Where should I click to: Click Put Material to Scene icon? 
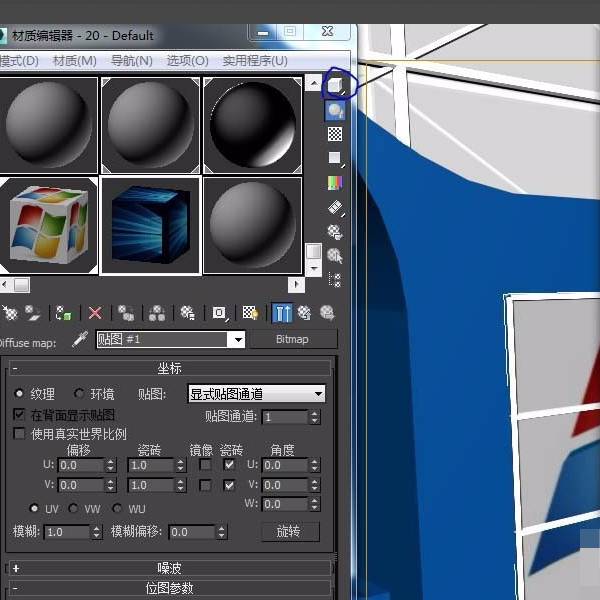click(33, 313)
